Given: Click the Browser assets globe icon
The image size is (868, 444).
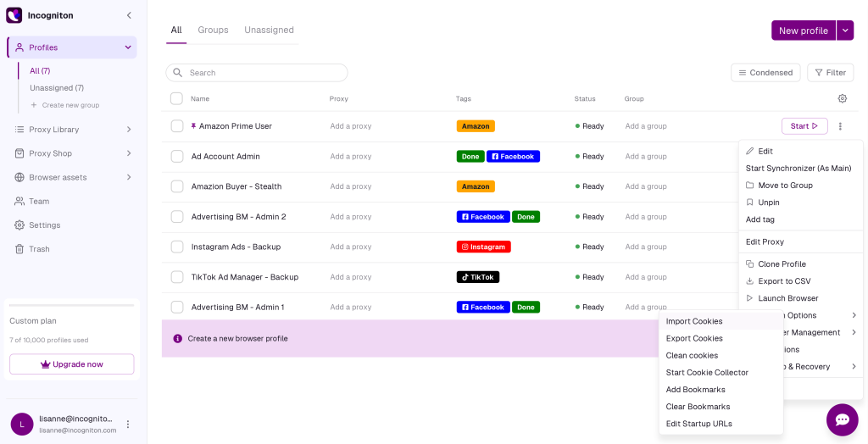Looking at the screenshot, I should (x=19, y=177).
